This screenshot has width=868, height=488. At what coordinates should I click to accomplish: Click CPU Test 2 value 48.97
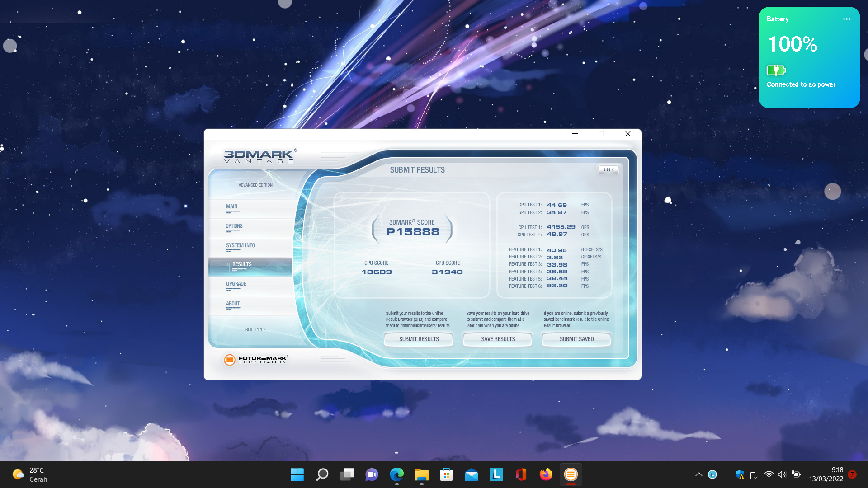coord(557,234)
